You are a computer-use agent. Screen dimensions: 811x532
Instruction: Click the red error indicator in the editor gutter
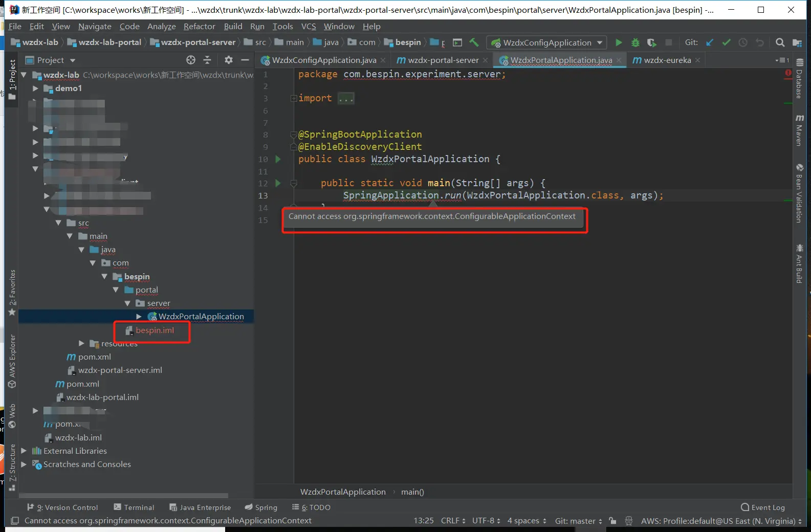pos(788,73)
